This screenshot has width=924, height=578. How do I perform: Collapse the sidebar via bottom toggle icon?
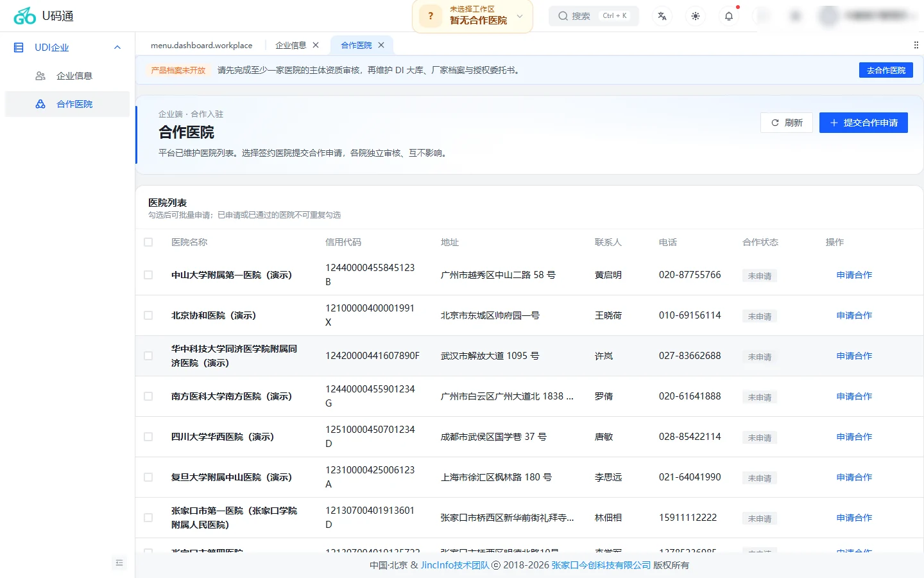tap(119, 563)
